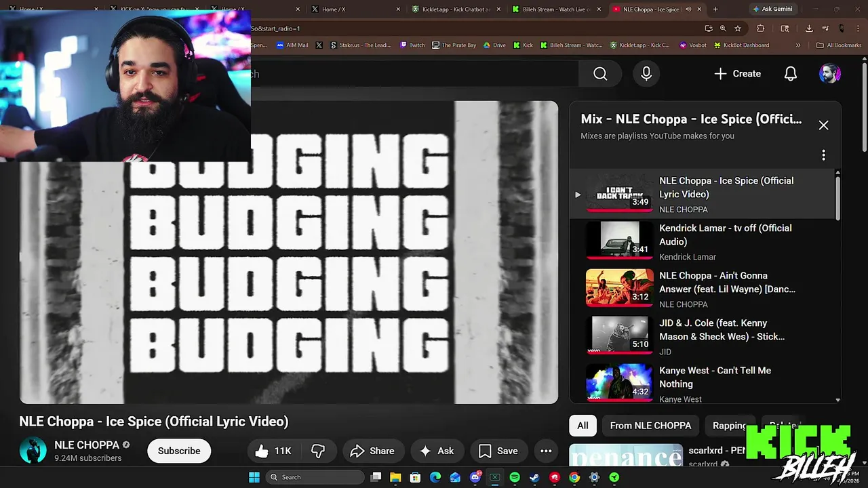
Task: Open the Voxbot bookmark
Action: (692, 45)
